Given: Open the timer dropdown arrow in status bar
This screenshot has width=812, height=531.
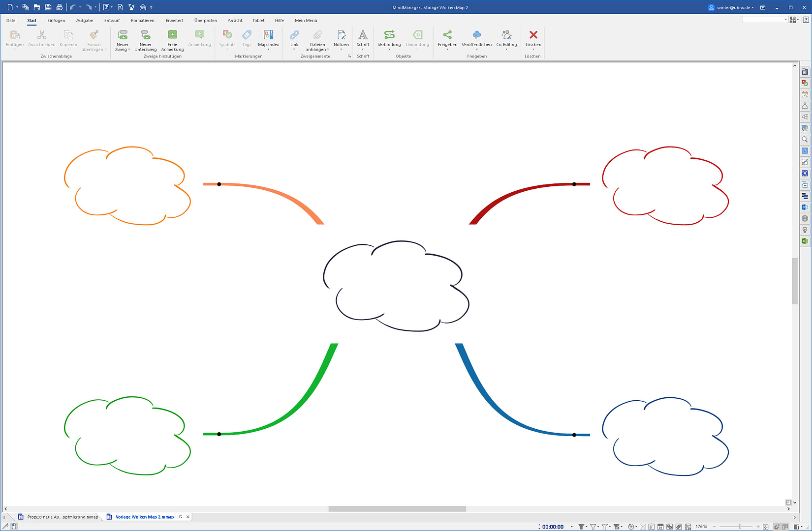Looking at the screenshot, I should [571, 527].
